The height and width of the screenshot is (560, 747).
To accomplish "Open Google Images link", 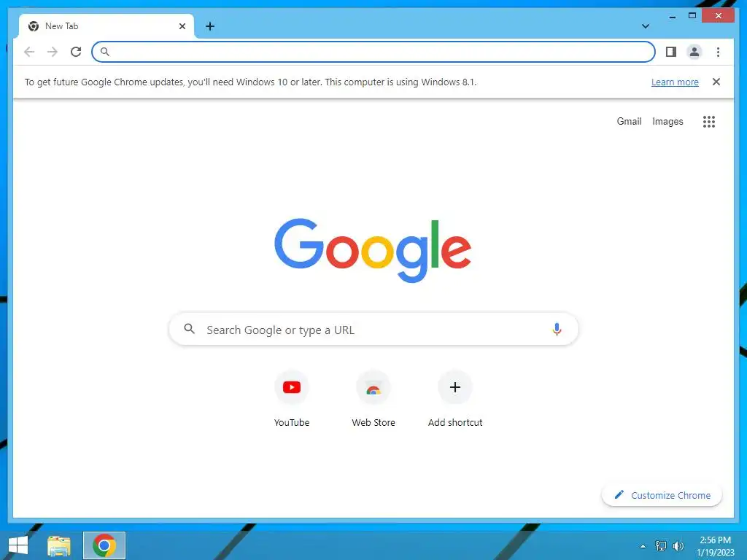I will [667, 122].
